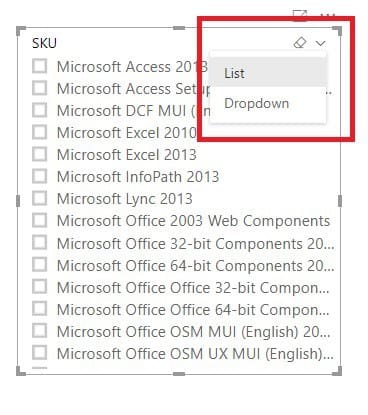The width and height of the screenshot is (368, 415).
Task: Click the eraser clear selections icon
Action: (300, 43)
